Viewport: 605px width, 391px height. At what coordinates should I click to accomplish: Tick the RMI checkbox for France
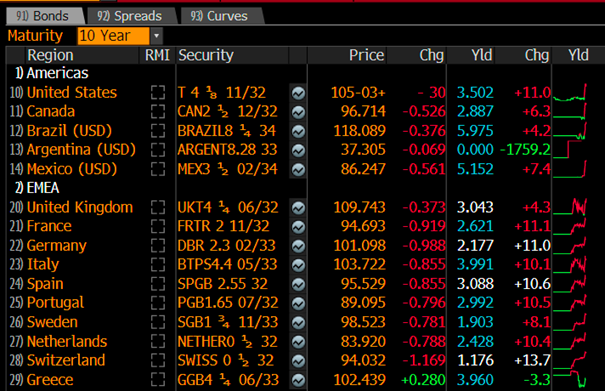158,227
